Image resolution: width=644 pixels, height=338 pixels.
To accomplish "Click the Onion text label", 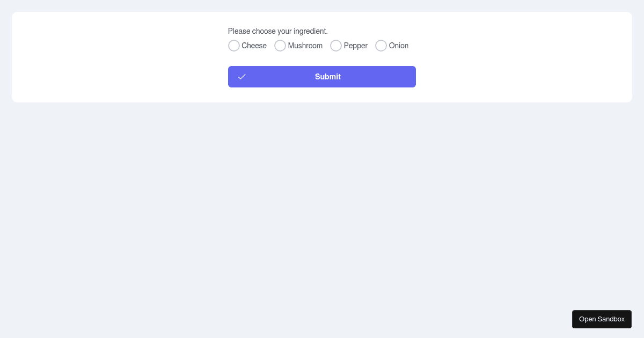I will coord(399,46).
